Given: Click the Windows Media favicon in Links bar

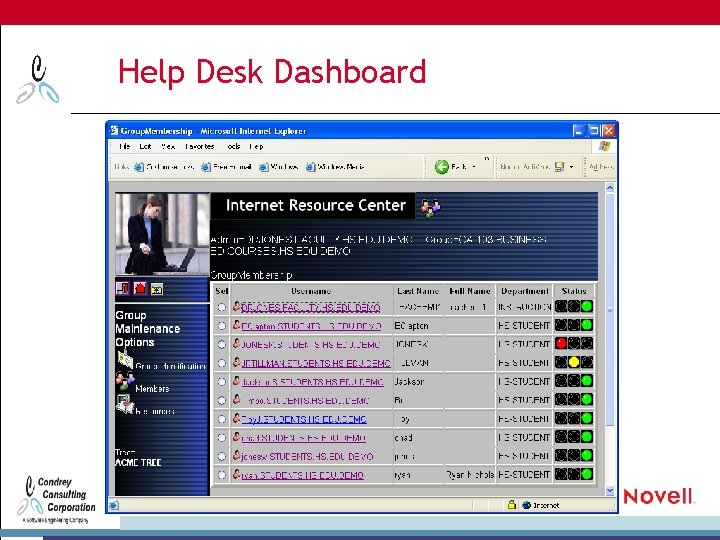Looking at the screenshot, I should pos(311,167).
